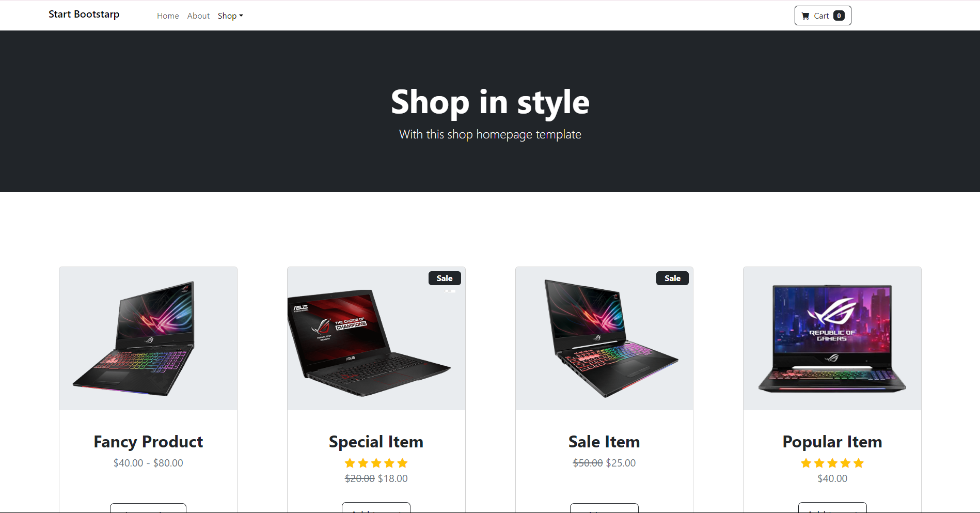Click the Popular Item star rating

pyautogui.click(x=832, y=463)
